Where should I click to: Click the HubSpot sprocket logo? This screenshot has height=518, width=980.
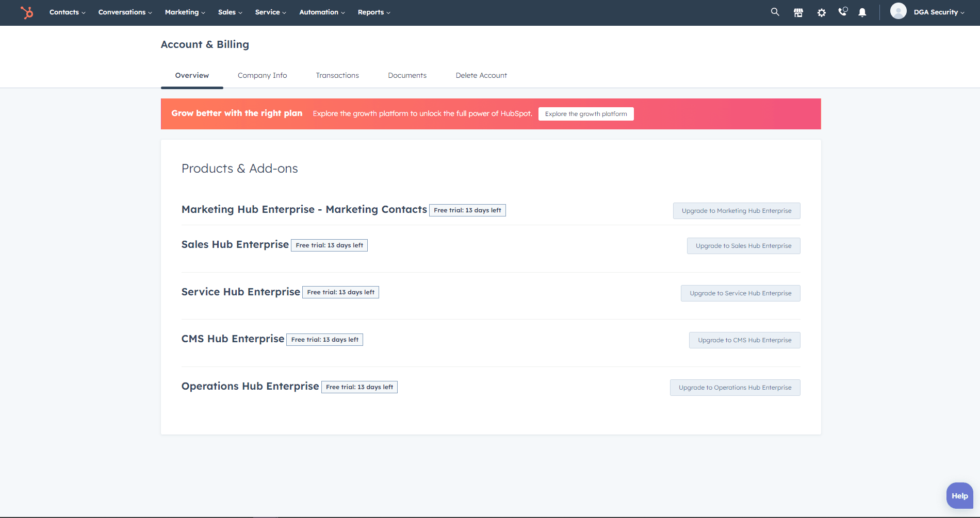(x=27, y=12)
